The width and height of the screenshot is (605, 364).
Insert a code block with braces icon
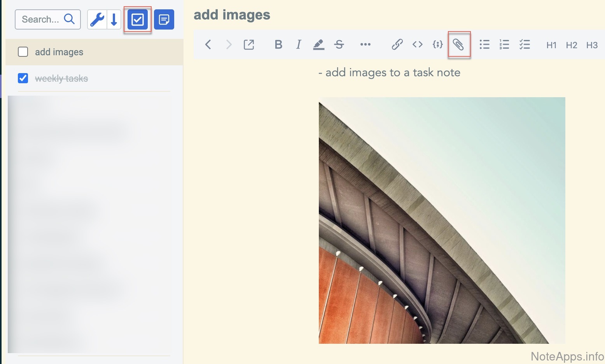click(438, 45)
